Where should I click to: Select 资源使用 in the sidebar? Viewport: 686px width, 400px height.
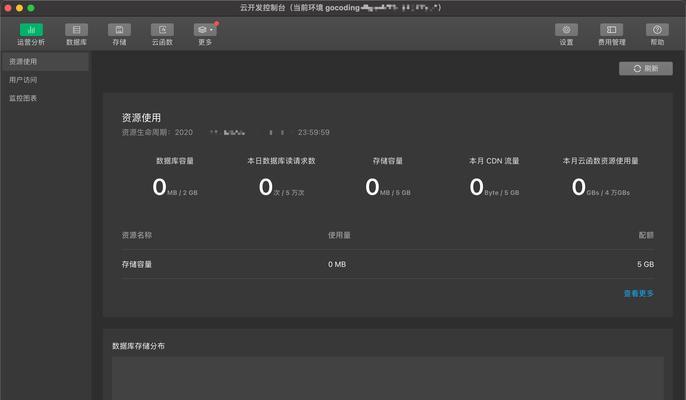tap(45, 62)
